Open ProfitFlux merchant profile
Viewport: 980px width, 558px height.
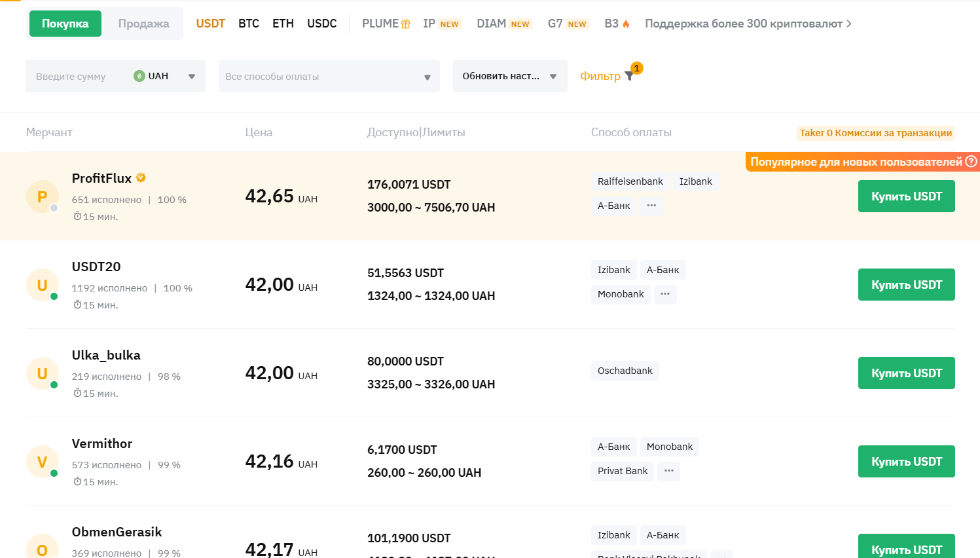101,178
